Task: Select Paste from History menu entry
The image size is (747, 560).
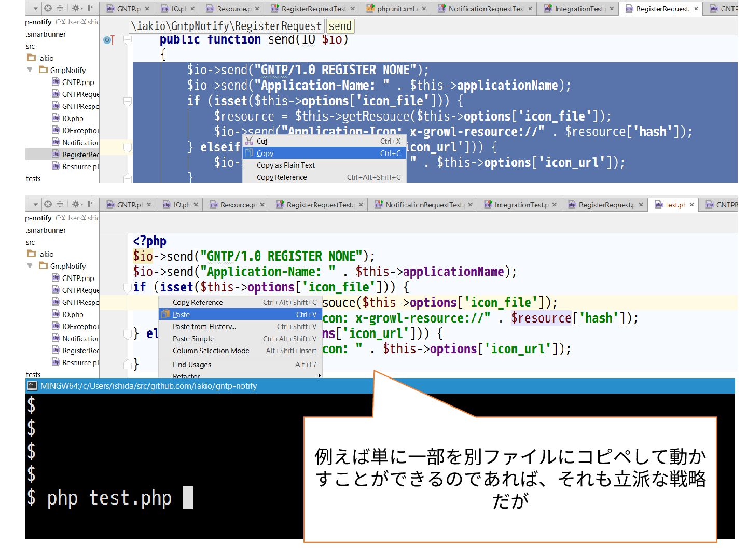Action: point(240,326)
